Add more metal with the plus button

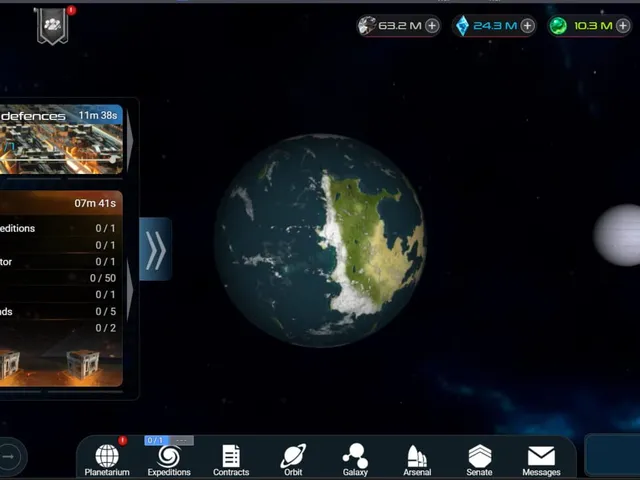click(432, 26)
